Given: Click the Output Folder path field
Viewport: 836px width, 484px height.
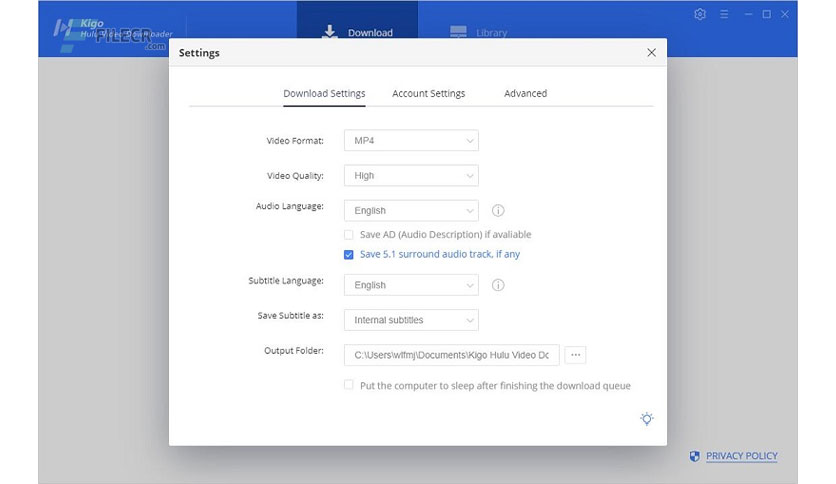Looking at the screenshot, I should pyautogui.click(x=452, y=355).
